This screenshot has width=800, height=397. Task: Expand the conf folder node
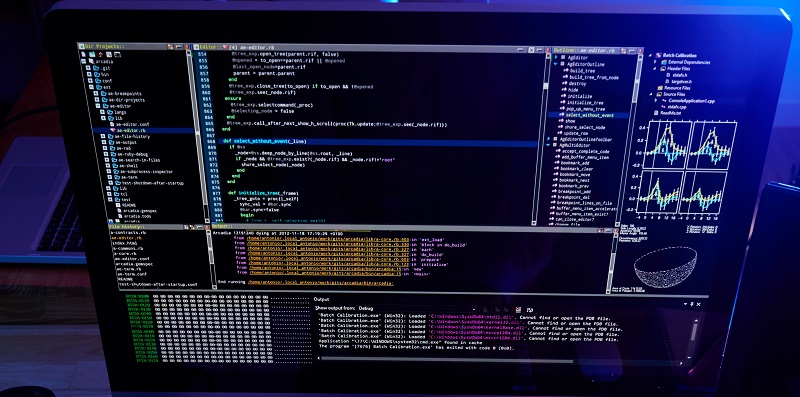pos(90,81)
